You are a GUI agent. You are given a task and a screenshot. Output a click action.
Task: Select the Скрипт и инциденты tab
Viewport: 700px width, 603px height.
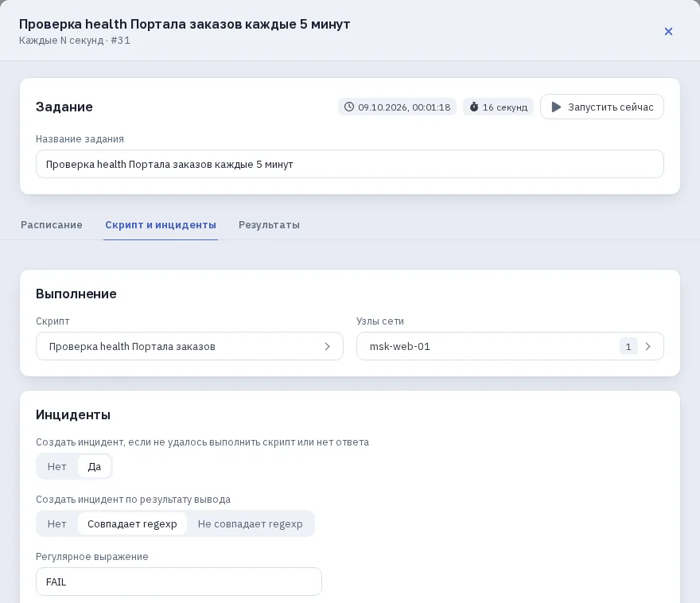pyautogui.click(x=161, y=225)
